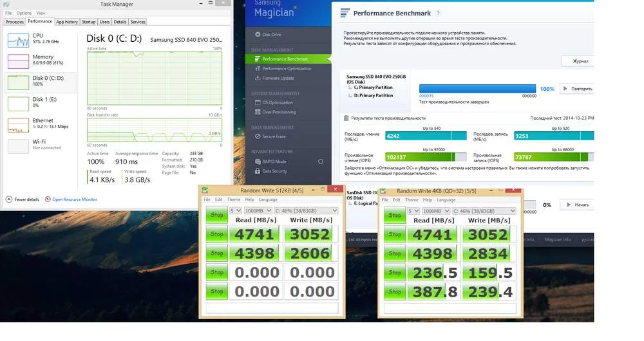
Task: Open drive C: dropdown in 512KB window
Action: coord(306,210)
